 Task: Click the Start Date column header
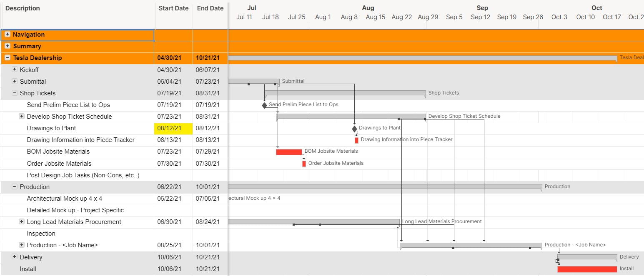click(x=173, y=8)
